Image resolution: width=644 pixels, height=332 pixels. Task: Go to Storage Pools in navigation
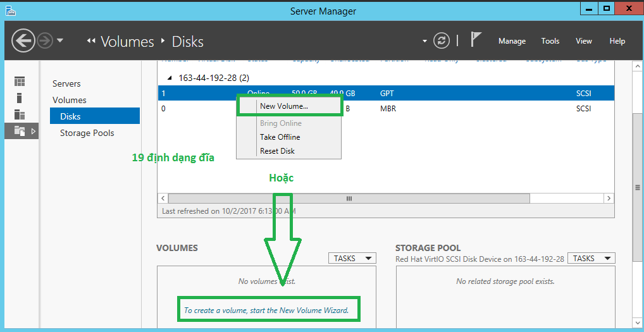tap(87, 133)
